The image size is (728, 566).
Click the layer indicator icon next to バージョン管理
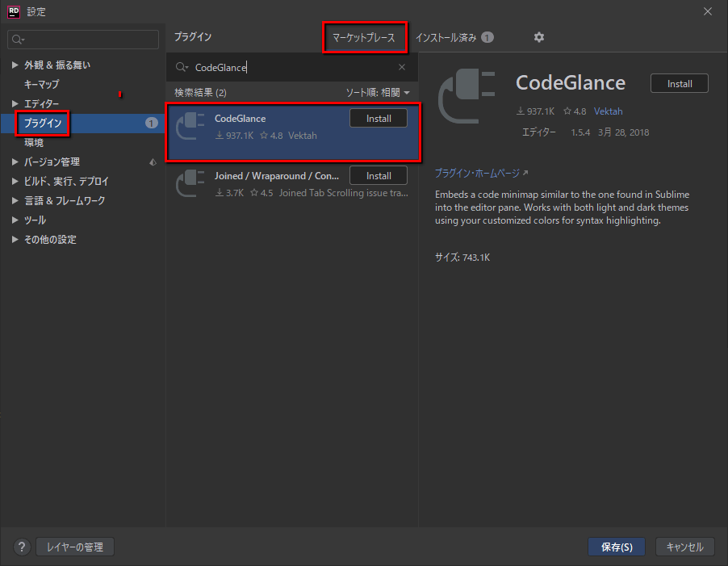point(153,162)
